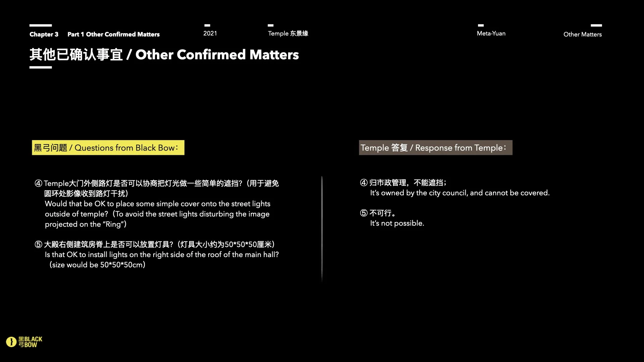Jump to the Meta-Yuan section
The width and height of the screenshot is (644, 362).
pos(491,34)
